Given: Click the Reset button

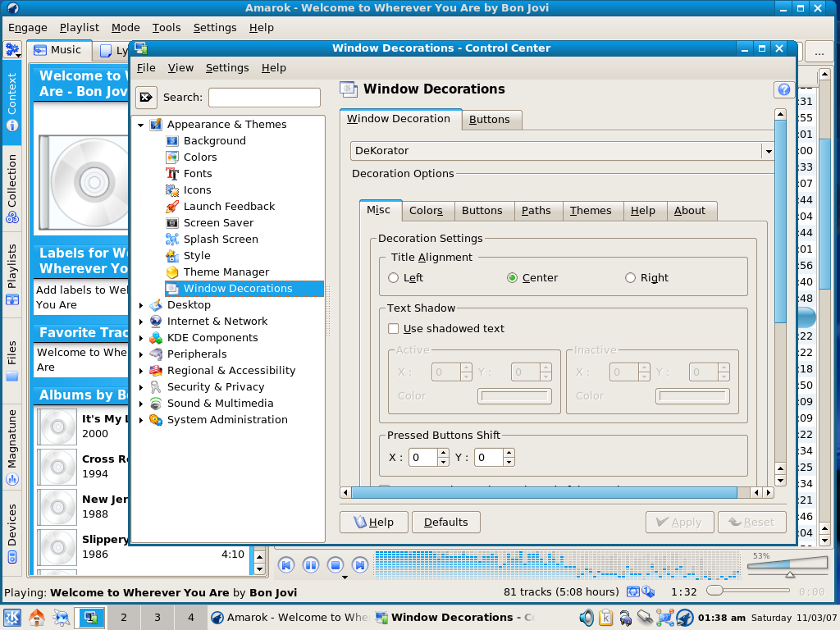Looking at the screenshot, I should (751, 523).
